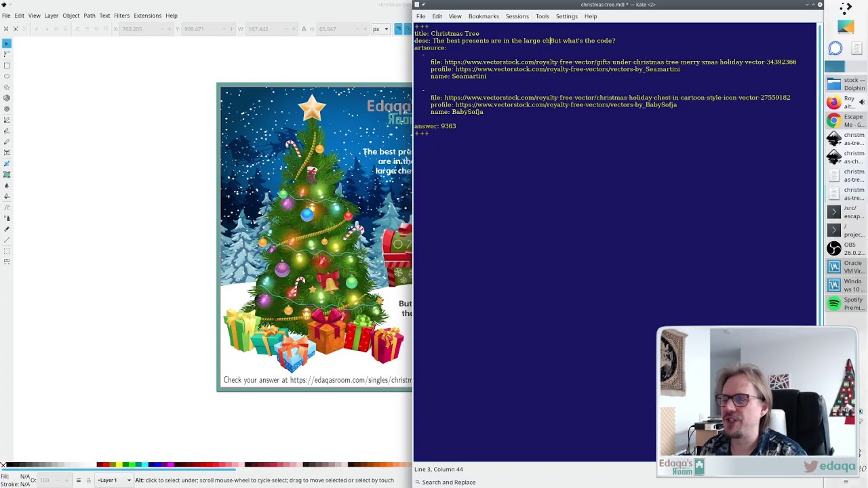Image resolution: width=868 pixels, height=488 pixels.
Task: Activate the Dropper color picker tool
Action: [x=7, y=185]
